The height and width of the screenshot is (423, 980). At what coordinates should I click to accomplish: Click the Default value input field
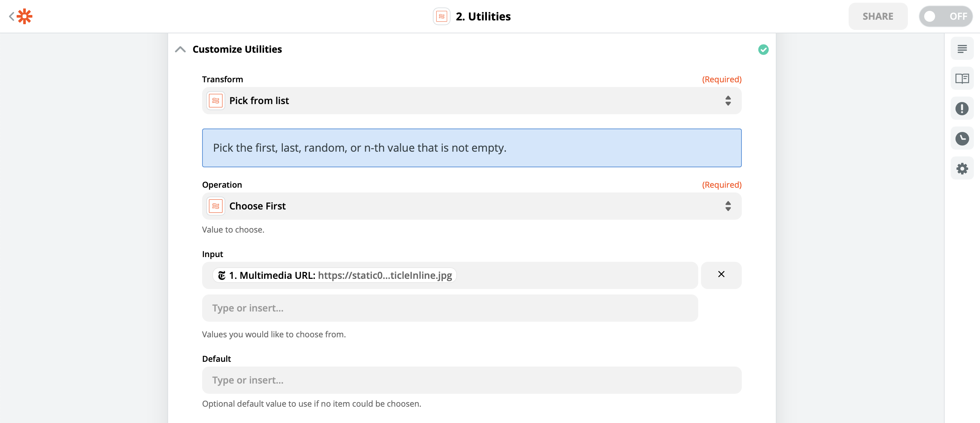click(471, 380)
